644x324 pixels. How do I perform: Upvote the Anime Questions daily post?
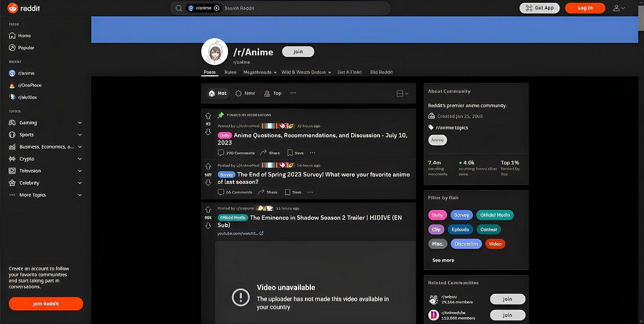coord(208,116)
